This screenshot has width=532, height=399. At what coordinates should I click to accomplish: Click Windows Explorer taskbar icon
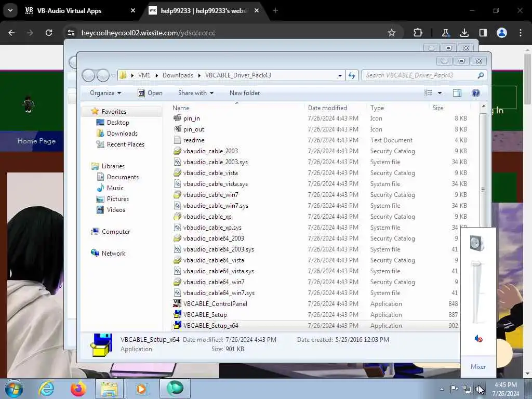pyautogui.click(x=109, y=389)
